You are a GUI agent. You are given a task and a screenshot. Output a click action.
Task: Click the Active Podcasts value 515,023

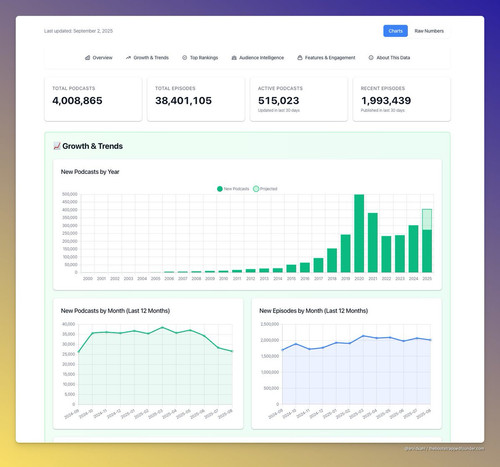[279, 101]
